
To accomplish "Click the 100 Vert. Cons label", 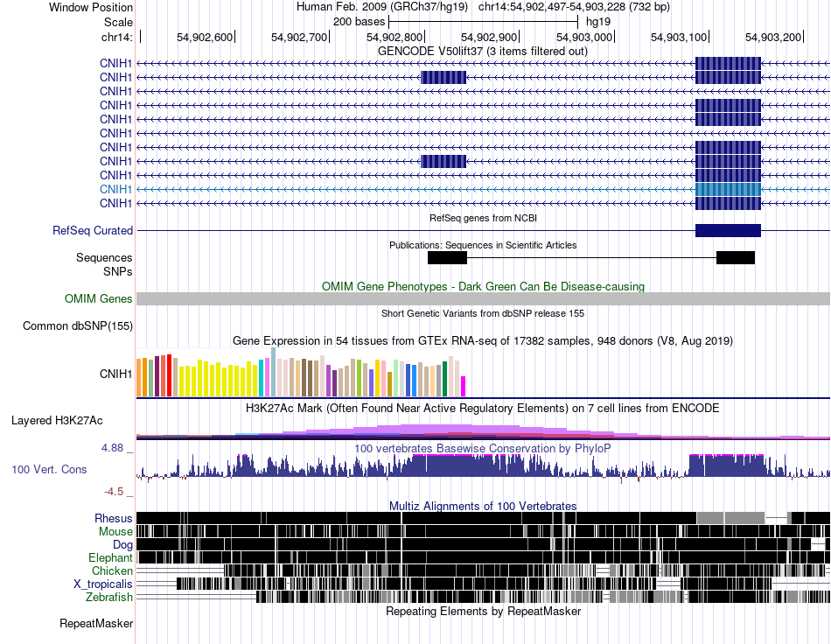I will pyautogui.click(x=49, y=470).
